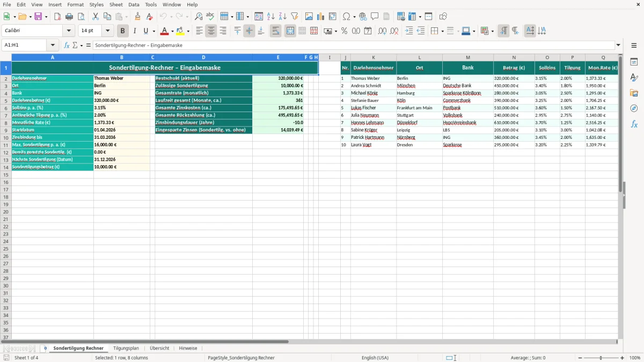644x362 pixels.
Task: Click the 100% zoom level
Action: click(x=634, y=358)
